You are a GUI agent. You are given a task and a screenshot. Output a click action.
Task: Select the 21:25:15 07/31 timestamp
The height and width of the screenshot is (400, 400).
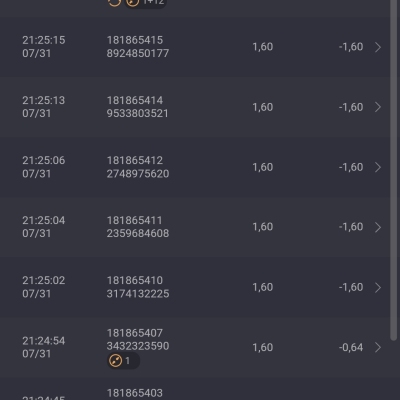tap(44, 47)
